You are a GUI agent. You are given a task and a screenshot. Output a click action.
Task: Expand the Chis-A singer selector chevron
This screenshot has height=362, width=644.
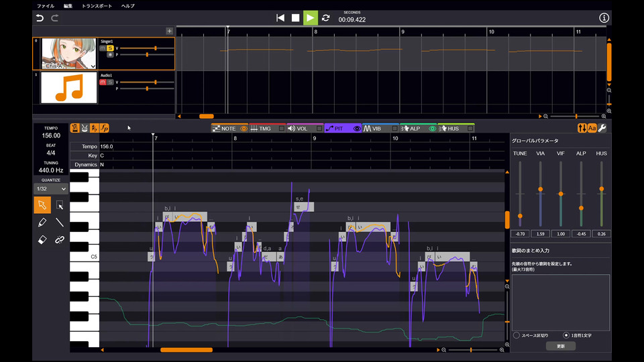point(92,66)
